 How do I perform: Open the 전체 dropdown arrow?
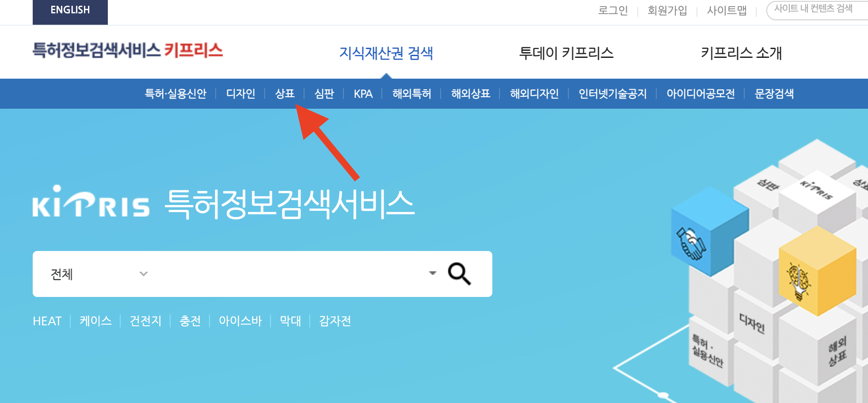pos(143,274)
